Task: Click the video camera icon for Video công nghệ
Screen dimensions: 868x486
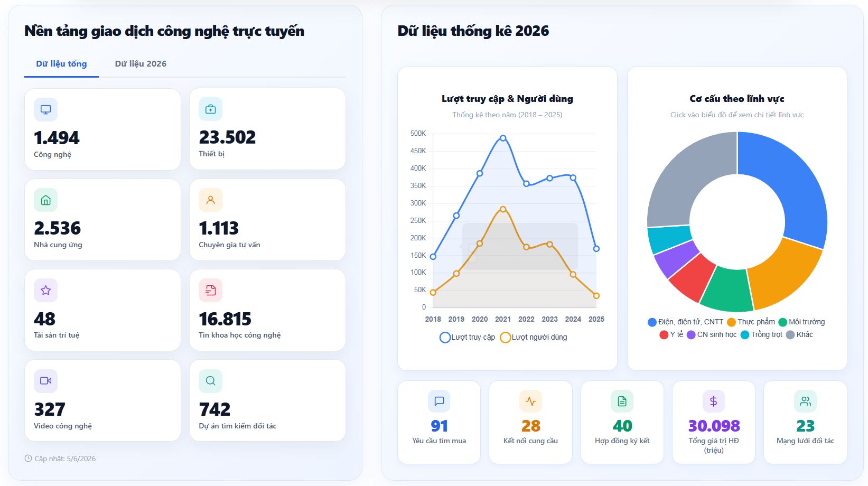Action: click(46, 381)
